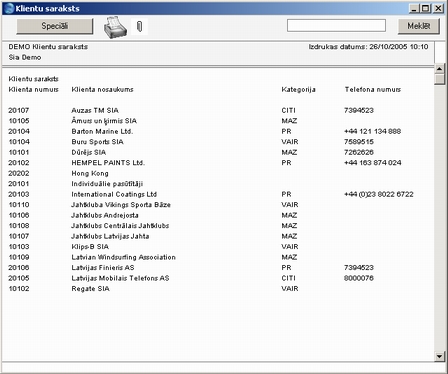
Task: Click the paperclip attachment icon
Action: coord(139,26)
